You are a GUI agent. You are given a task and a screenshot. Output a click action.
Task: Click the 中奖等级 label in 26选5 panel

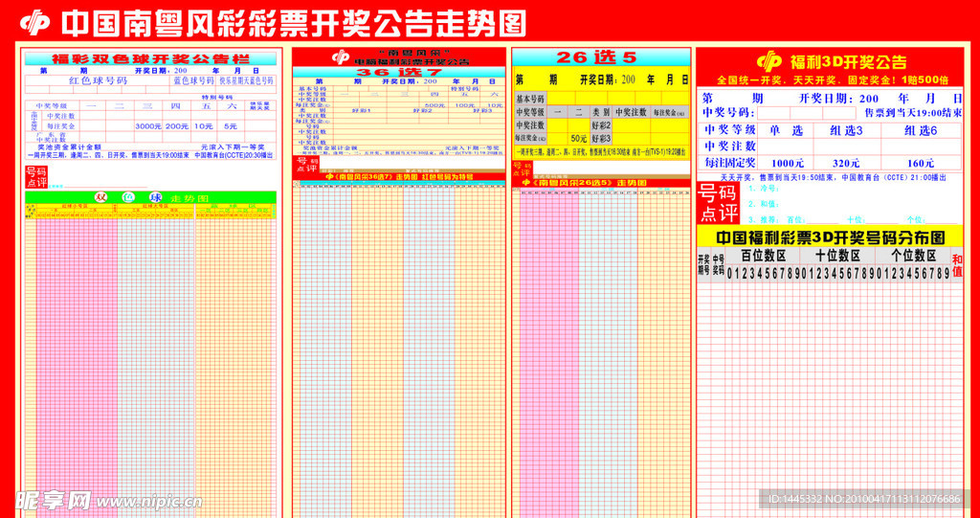point(530,112)
